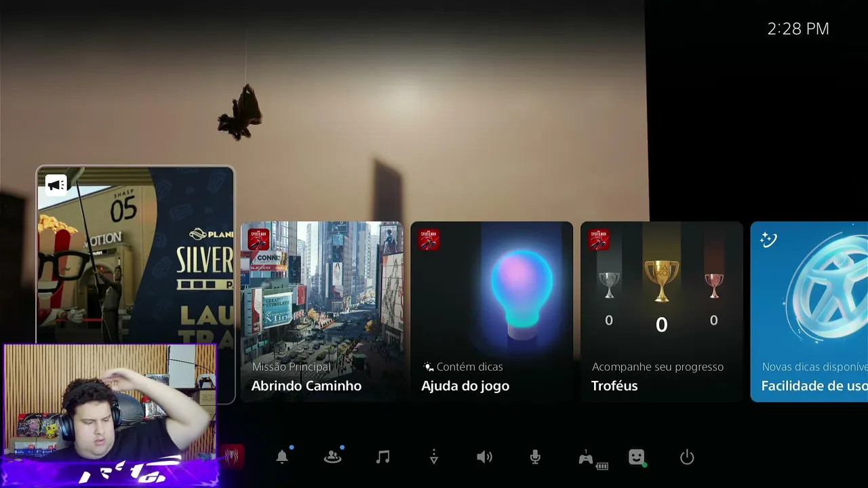Select the "Abrindo Caminho" mission title
Viewport: 868px width, 488px height.
307,386
